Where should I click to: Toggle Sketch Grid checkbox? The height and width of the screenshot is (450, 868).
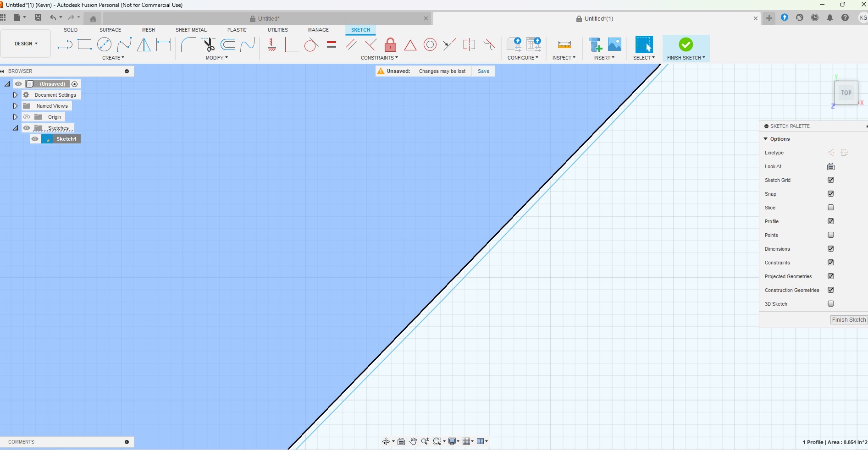[831, 180]
